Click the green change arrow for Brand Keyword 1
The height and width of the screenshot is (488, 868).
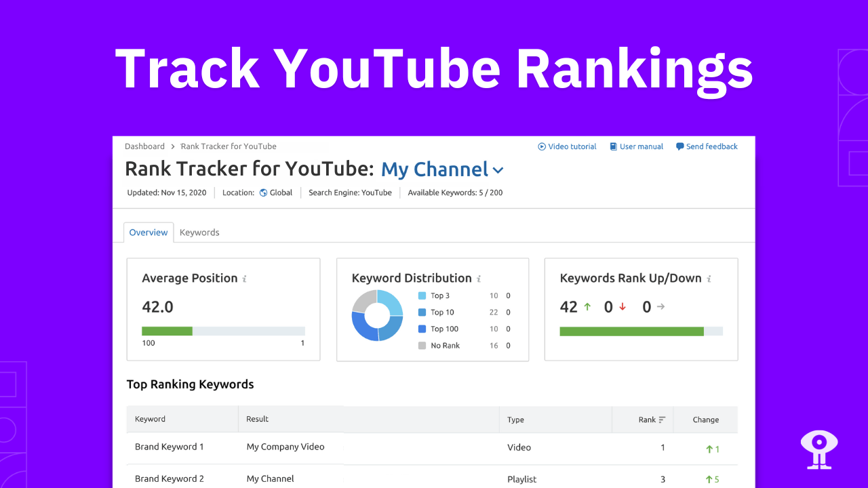pos(709,449)
